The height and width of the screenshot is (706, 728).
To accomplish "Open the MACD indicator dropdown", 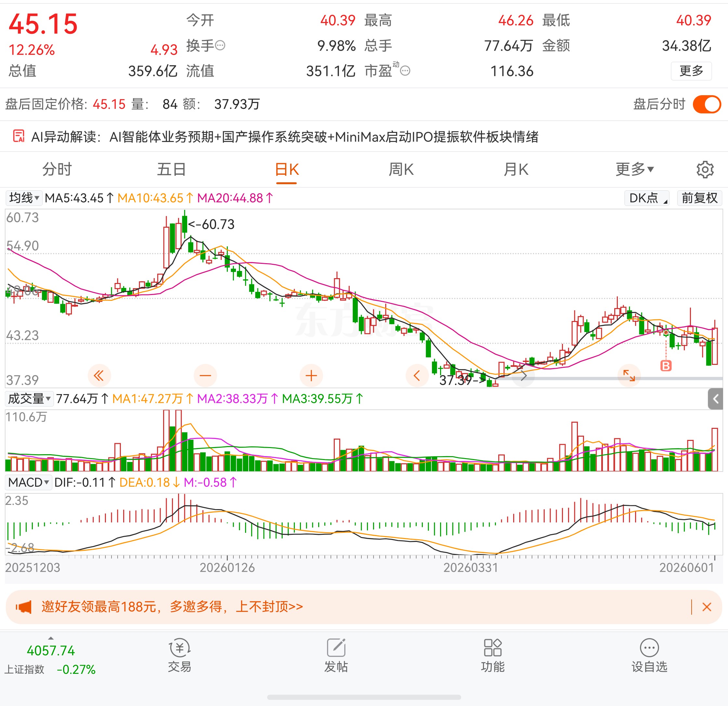I will click(29, 482).
